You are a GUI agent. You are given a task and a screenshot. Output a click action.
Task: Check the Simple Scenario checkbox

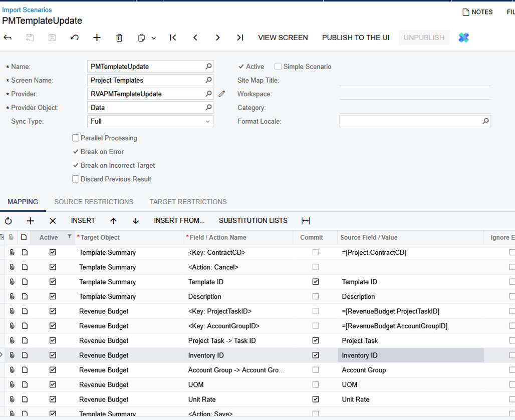(x=278, y=67)
